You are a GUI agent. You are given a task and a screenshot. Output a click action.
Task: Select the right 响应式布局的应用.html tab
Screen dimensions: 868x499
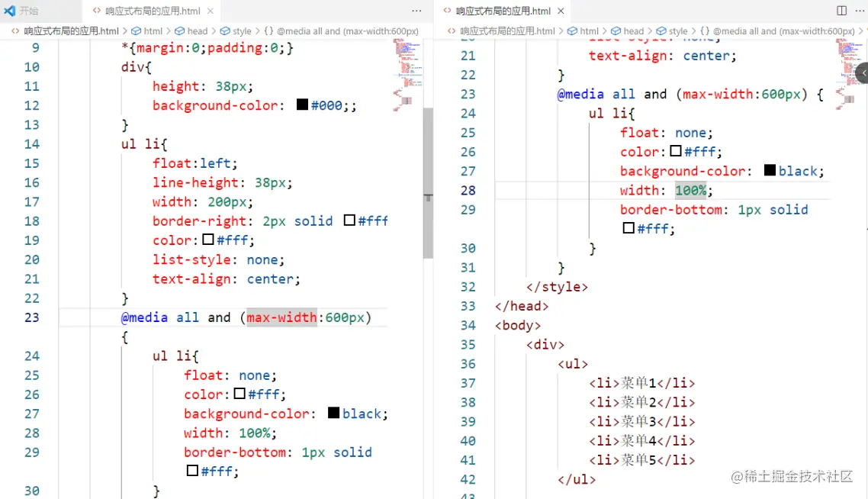point(503,11)
